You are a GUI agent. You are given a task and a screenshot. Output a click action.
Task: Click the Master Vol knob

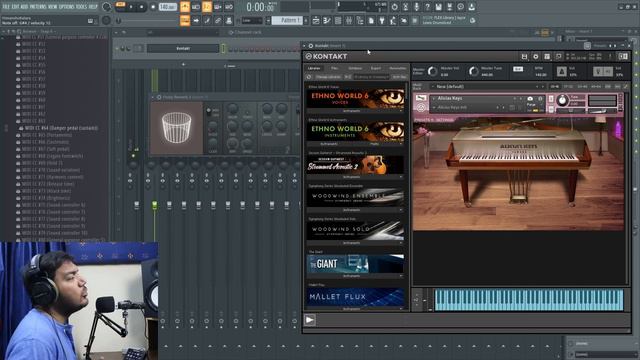tap(432, 71)
